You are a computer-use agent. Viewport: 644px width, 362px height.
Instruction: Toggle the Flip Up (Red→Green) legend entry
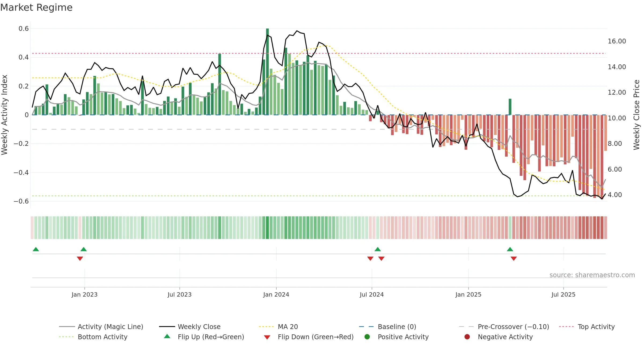click(x=204, y=337)
